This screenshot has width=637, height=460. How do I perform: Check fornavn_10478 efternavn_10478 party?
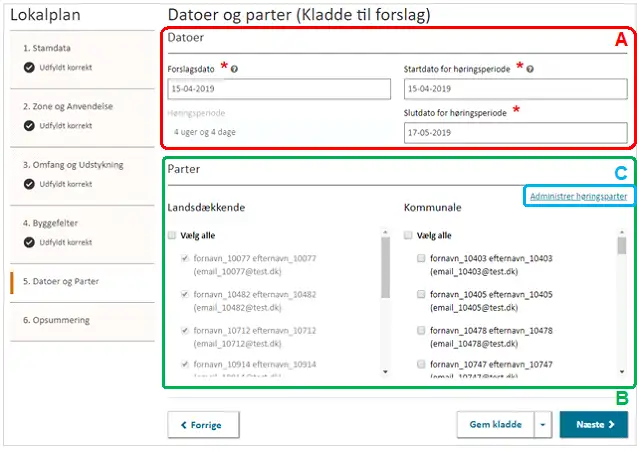[421, 331]
